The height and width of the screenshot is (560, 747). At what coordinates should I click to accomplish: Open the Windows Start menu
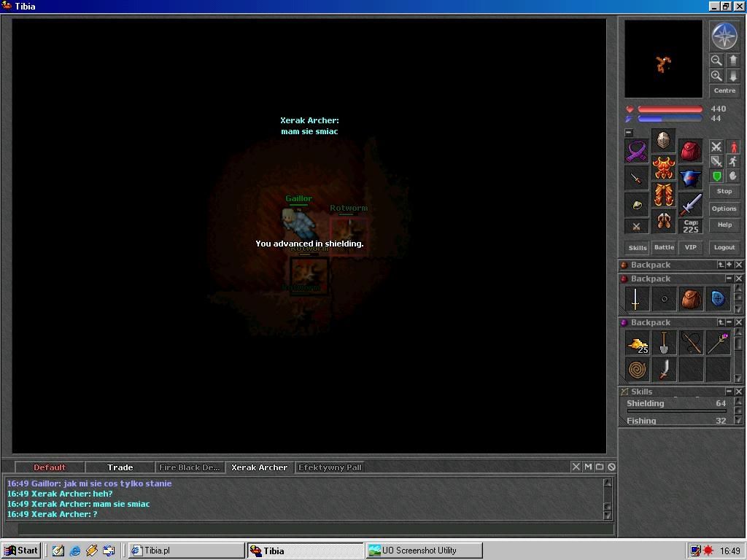(x=21, y=551)
